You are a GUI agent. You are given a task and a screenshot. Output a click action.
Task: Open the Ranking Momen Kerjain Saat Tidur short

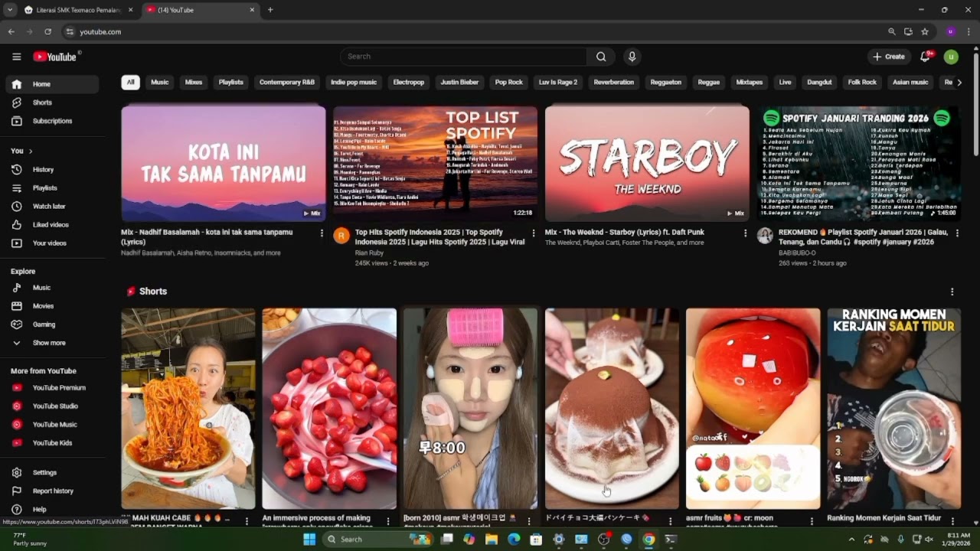click(x=894, y=409)
